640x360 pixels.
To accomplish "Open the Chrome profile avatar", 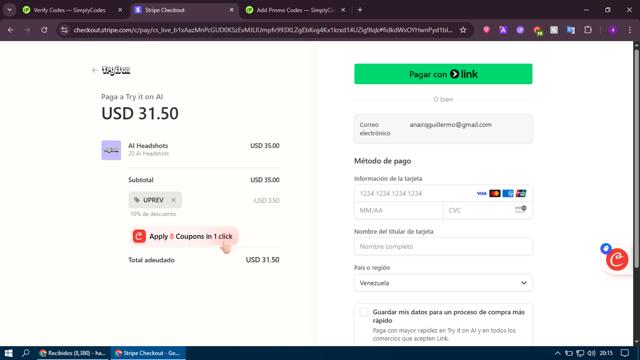I will coord(613,30).
